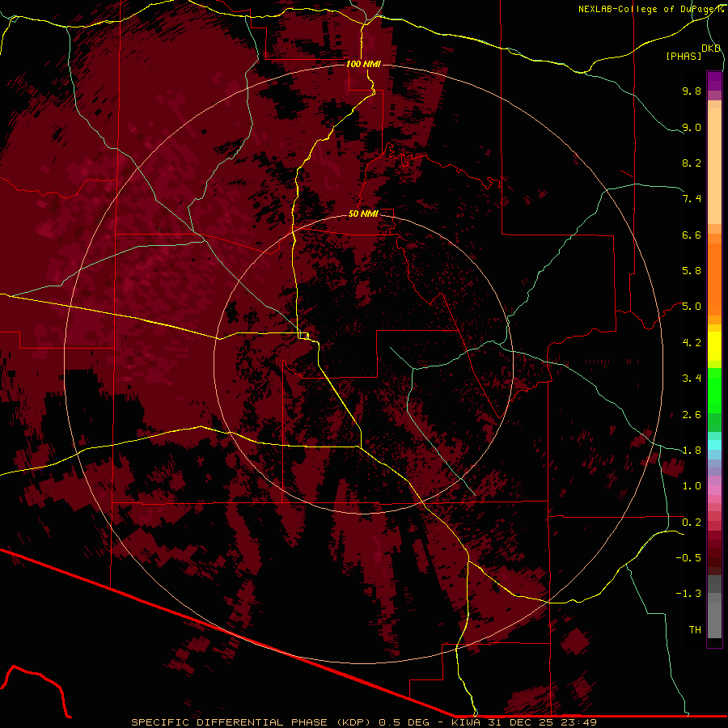Pick the bright green segment of the color bar

(714, 390)
